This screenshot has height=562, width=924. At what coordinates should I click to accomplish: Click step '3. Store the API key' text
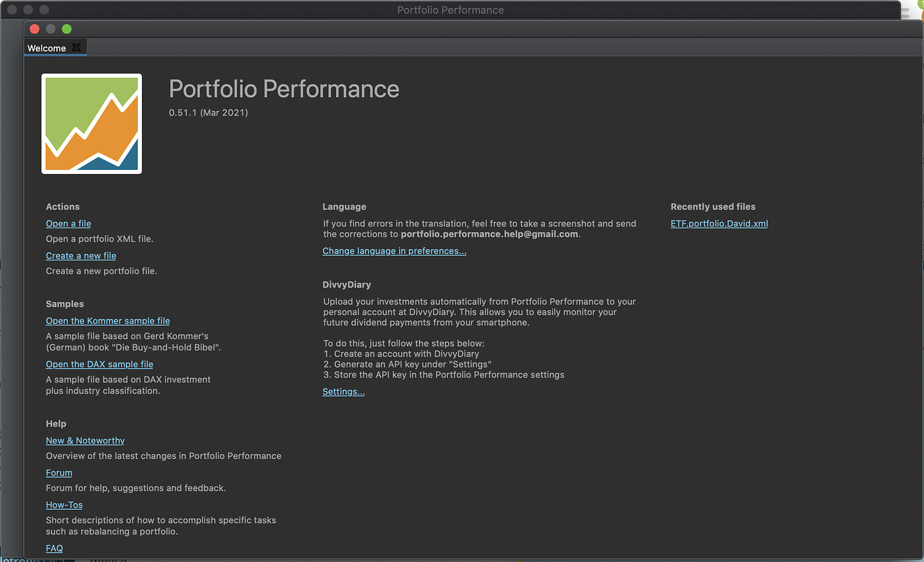[443, 375]
